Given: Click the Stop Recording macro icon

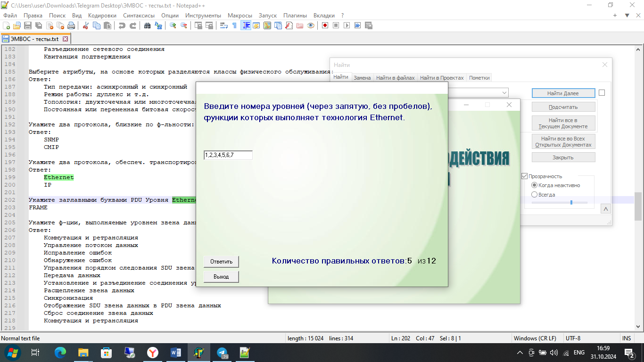Looking at the screenshot, I should (x=336, y=25).
